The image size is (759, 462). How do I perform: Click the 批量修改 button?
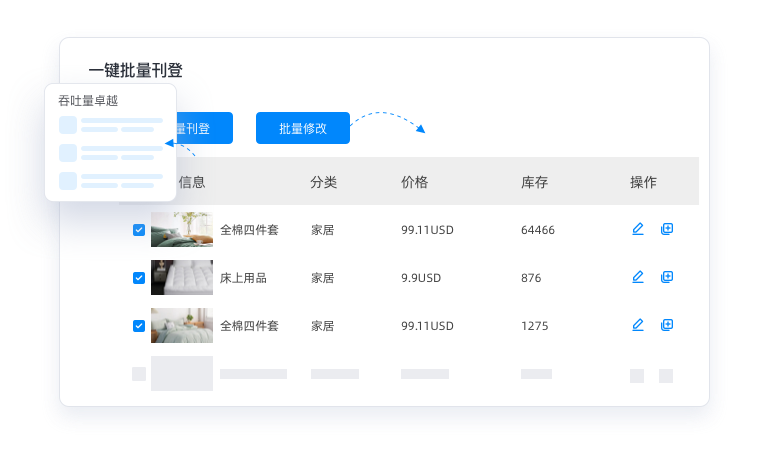(x=303, y=128)
